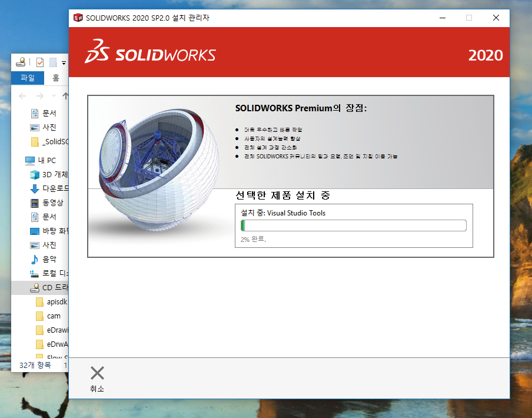Click the music note 음악 icon

35,260
